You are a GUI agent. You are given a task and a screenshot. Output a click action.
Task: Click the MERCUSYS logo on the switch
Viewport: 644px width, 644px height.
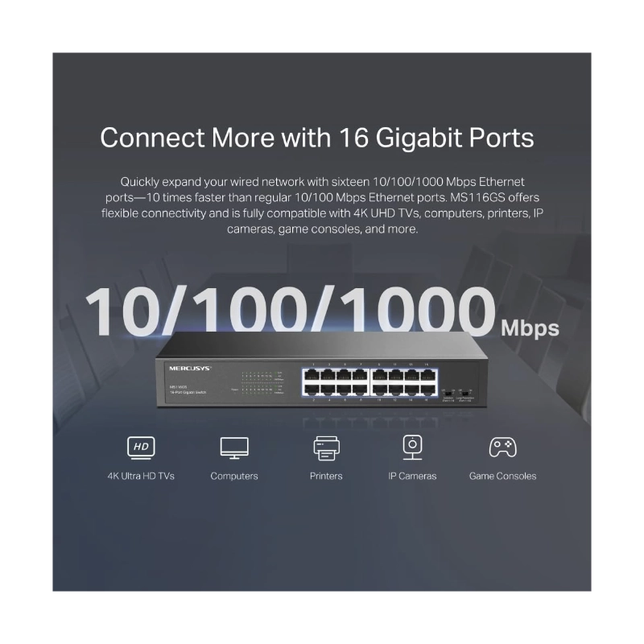tap(190, 369)
